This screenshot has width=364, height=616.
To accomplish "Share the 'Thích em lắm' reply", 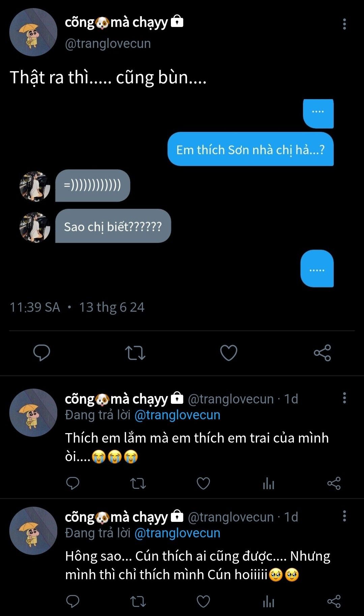I will point(334,483).
